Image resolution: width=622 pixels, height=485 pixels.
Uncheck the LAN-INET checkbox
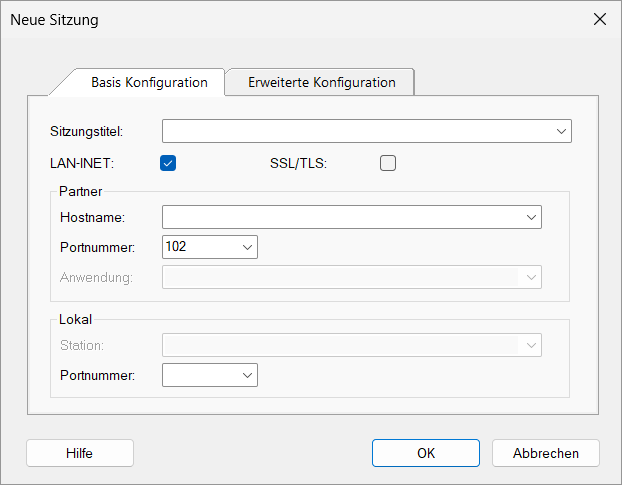pyautogui.click(x=168, y=163)
